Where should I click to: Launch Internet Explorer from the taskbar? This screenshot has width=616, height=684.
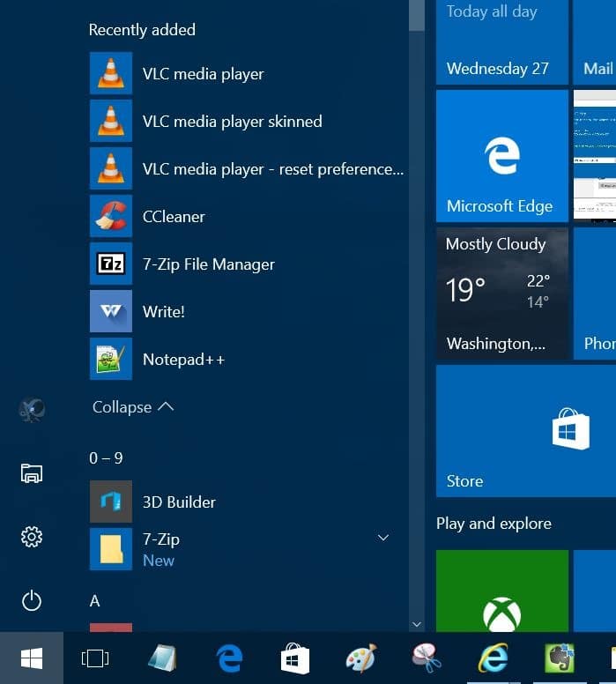tap(493, 658)
